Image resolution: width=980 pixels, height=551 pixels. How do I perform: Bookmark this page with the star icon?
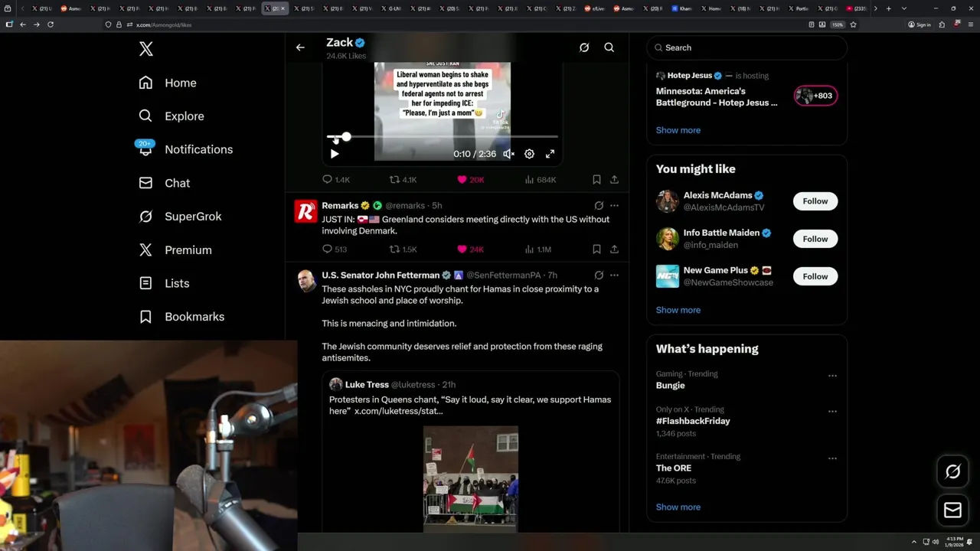(853, 24)
